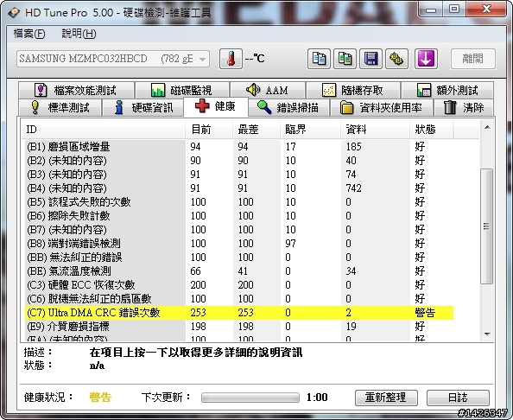Image resolution: width=513 pixels, height=420 pixels.
Task: Click the 日誌 button
Action: (458, 398)
